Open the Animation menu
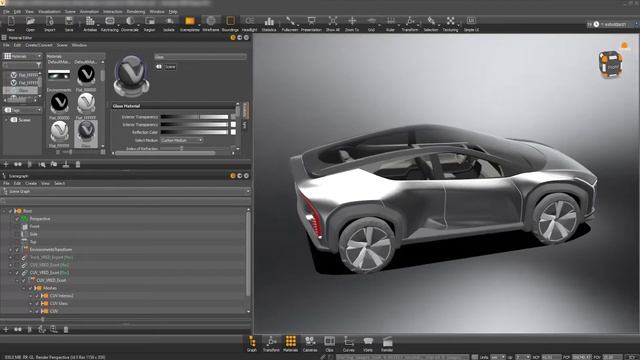Viewport: 640px width, 360px height. click(x=89, y=11)
